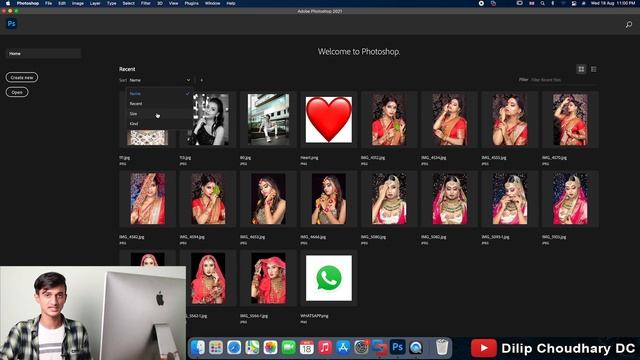This screenshot has height=360, width=640.
Task: Open QuickTime Player from the Dock
Action: coord(416,348)
